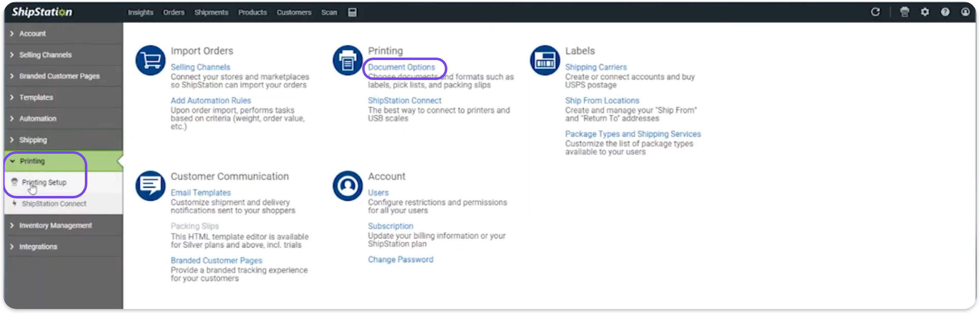Click the Customer Communication chat icon

point(151,186)
